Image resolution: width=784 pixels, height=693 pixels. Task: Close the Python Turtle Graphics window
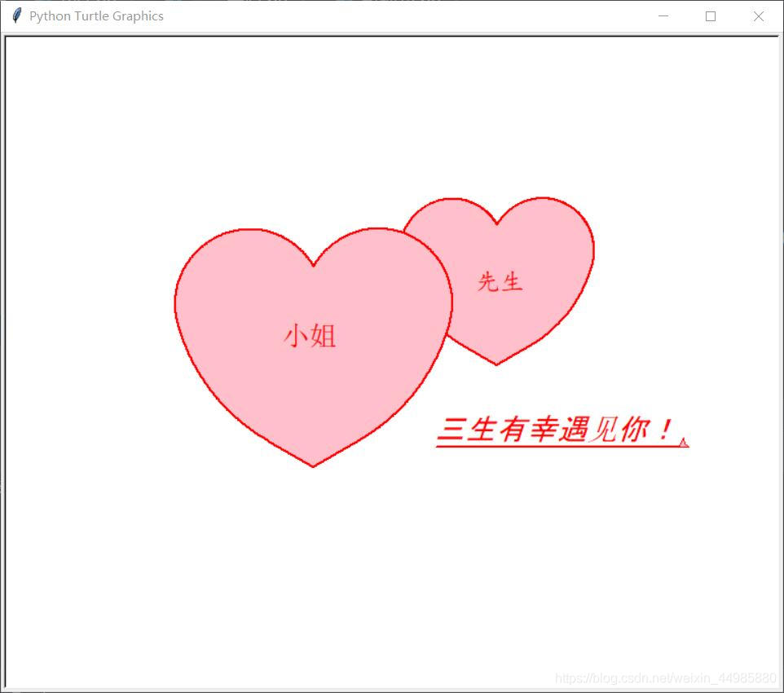tap(758, 15)
